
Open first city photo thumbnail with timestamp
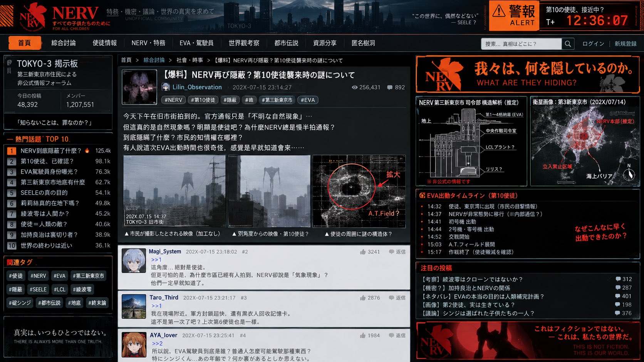(x=174, y=191)
